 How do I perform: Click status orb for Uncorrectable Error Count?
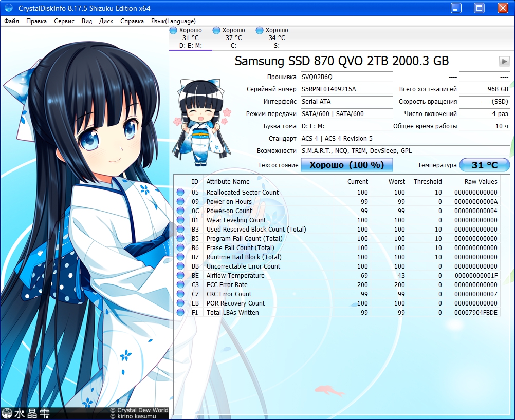tap(180, 266)
